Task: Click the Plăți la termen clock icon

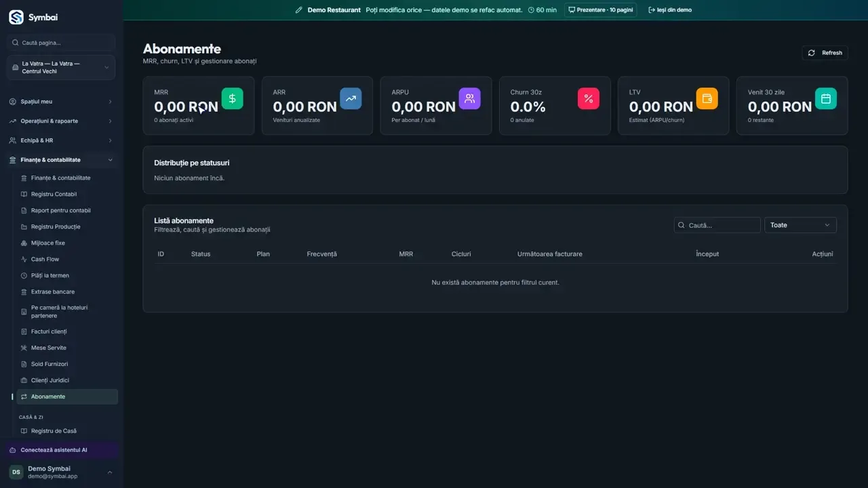Action: pyautogui.click(x=24, y=276)
